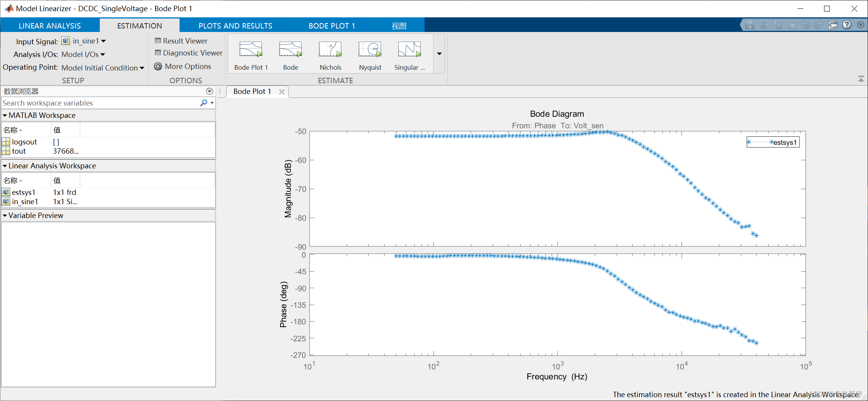
Task: Select the tout variable row
Action: click(108, 151)
